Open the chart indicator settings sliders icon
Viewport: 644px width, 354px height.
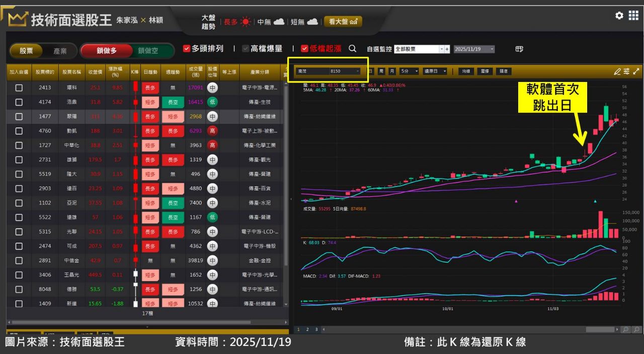tap(626, 71)
